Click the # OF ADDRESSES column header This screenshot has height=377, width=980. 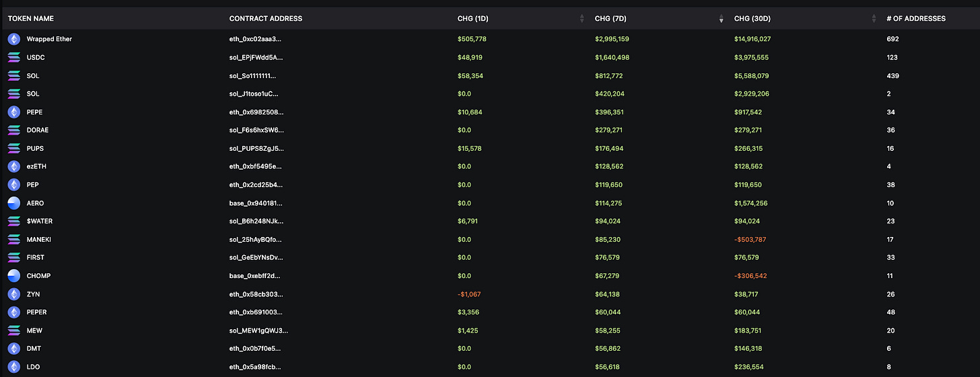pyautogui.click(x=916, y=19)
